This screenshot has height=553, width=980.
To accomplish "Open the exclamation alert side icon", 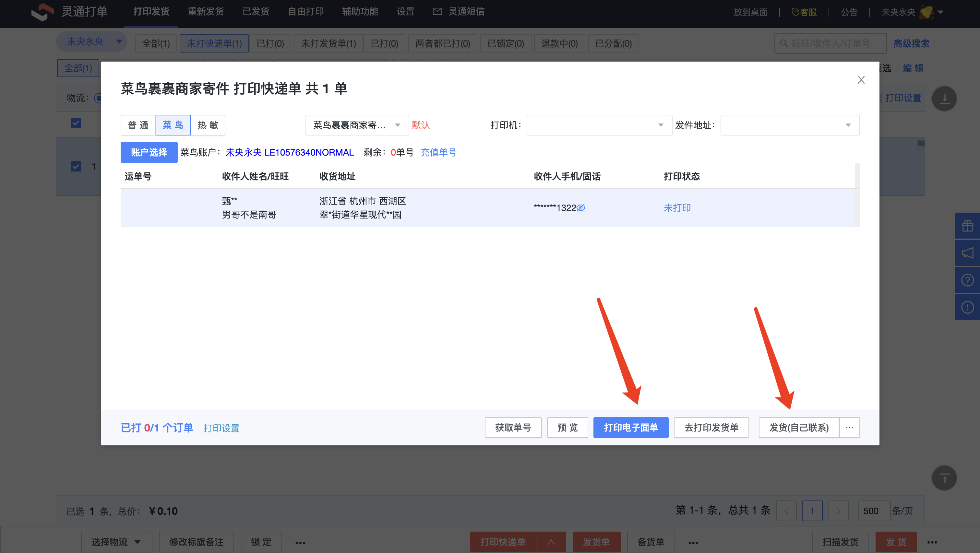I will pyautogui.click(x=967, y=307).
